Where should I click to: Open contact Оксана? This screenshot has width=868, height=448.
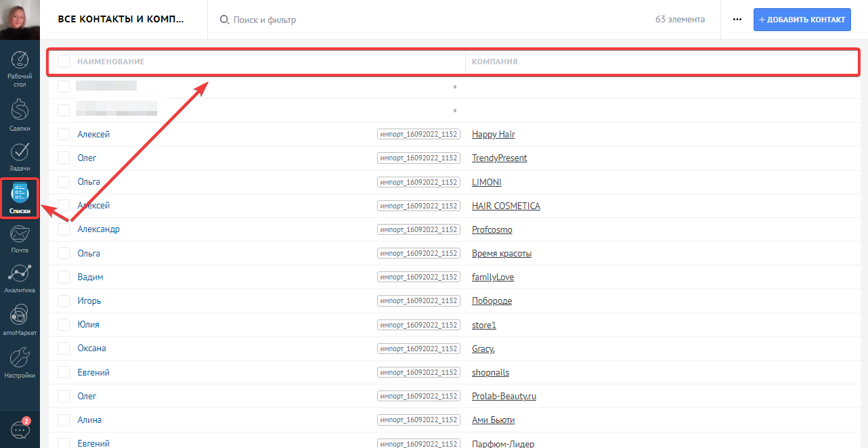[92, 348]
